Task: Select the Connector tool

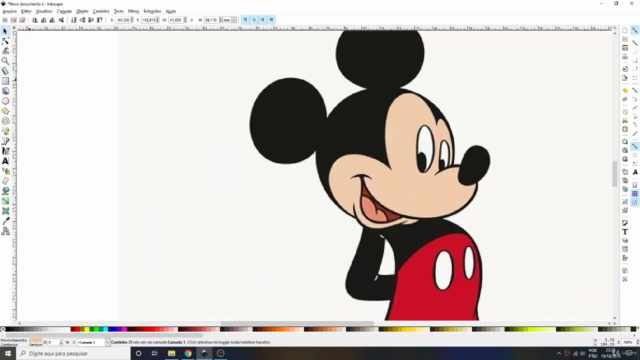Action: (x=5, y=231)
